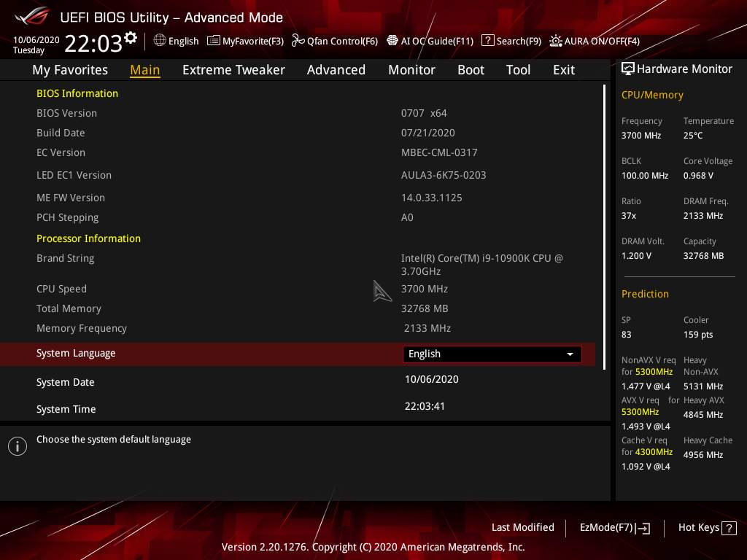The height and width of the screenshot is (560, 747).
Task: Click the Processor Information heading
Action: click(x=88, y=238)
